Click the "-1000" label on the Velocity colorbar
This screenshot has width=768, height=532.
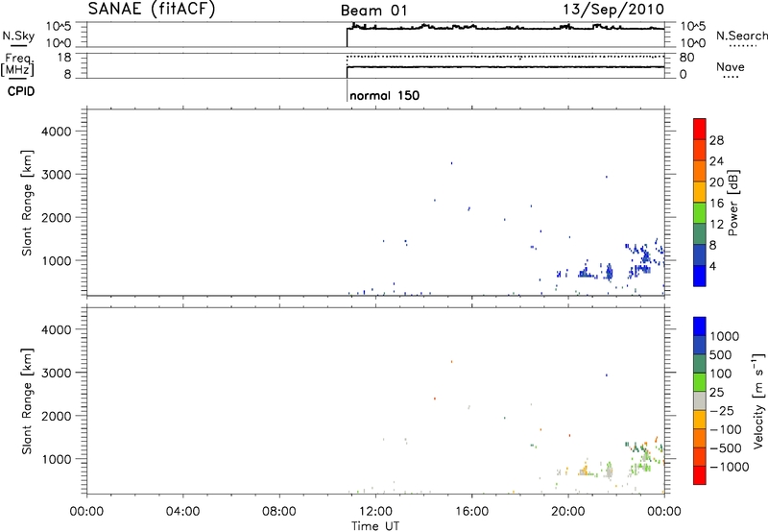(x=729, y=467)
